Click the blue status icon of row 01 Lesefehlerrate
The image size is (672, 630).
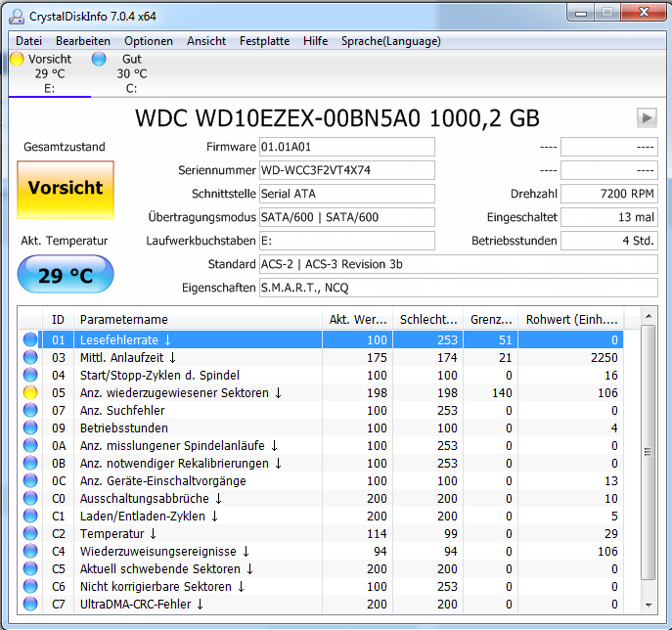(x=30, y=339)
